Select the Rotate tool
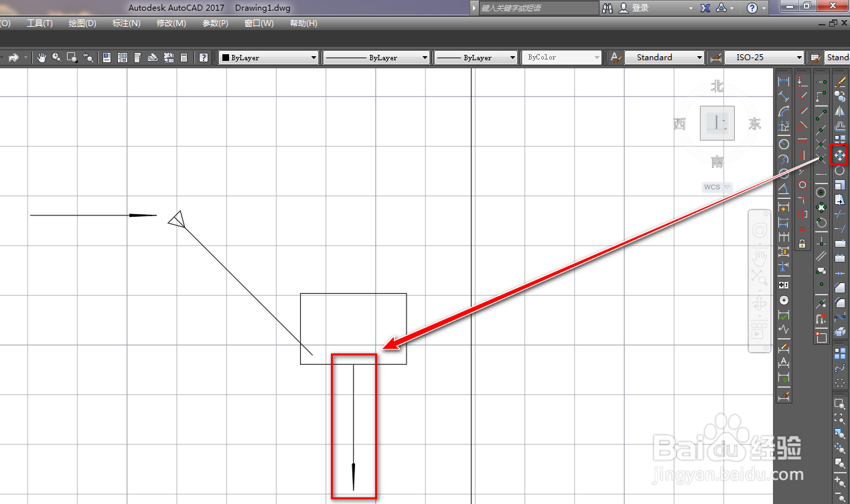 tap(839, 170)
